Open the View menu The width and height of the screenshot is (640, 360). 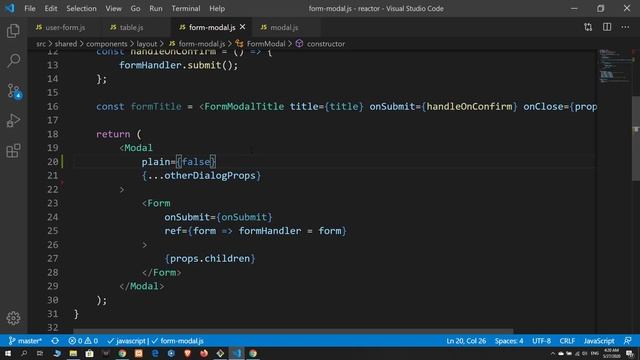click(113, 8)
